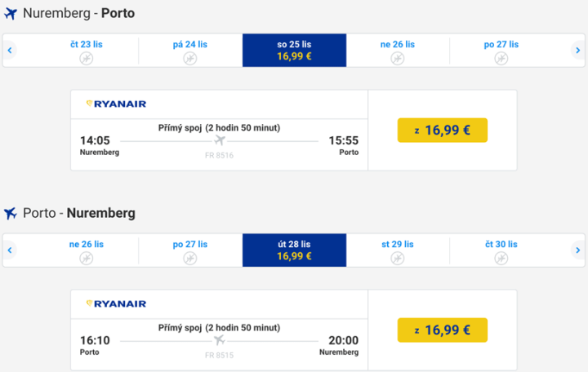Choose the 16,99 € return fare button
Viewport: 588px width, 372px height.
pyautogui.click(x=442, y=330)
